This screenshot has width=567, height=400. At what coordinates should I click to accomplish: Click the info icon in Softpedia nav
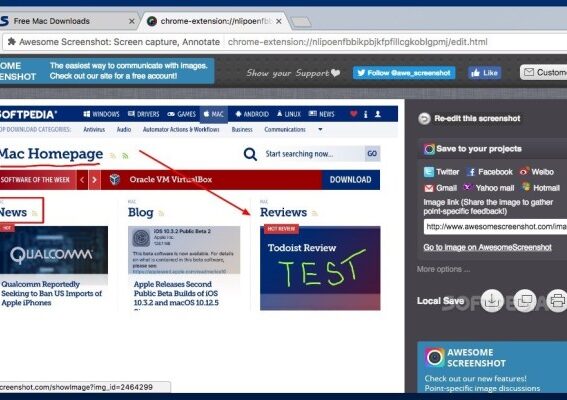[x=366, y=114]
